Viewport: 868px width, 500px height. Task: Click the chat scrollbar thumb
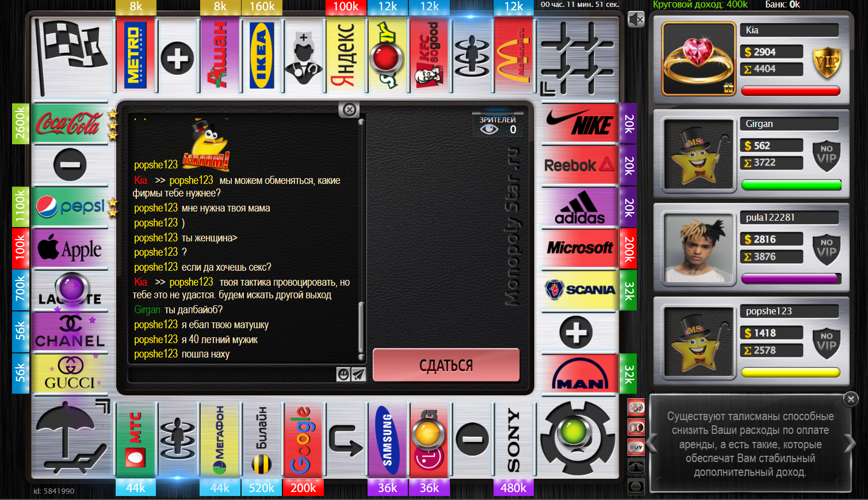361,328
